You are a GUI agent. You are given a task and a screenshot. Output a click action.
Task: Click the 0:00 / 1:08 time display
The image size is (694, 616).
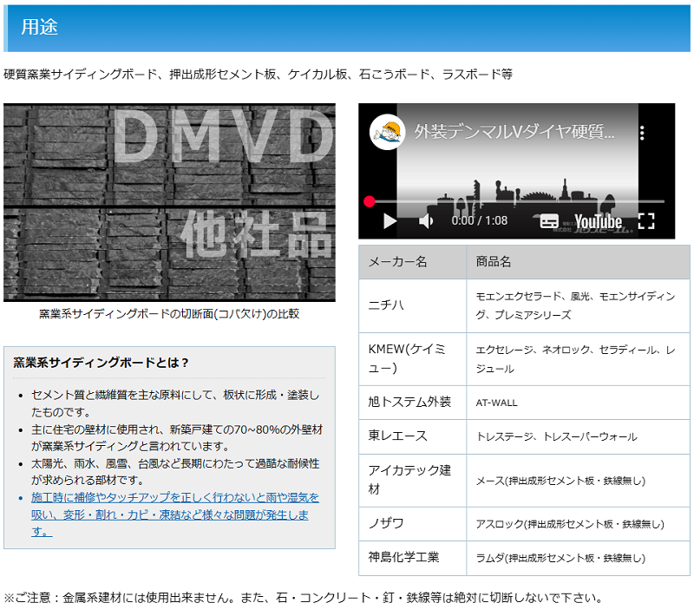tap(480, 220)
